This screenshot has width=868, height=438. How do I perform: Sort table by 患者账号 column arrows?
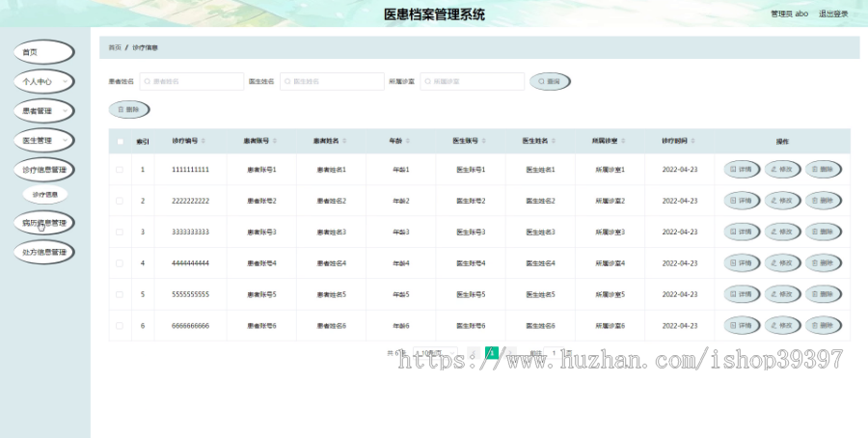tap(275, 141)
